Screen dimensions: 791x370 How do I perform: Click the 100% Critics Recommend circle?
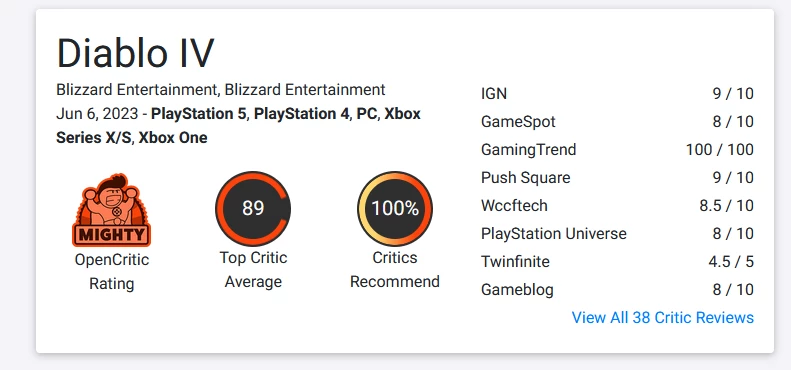pos(395,208)
